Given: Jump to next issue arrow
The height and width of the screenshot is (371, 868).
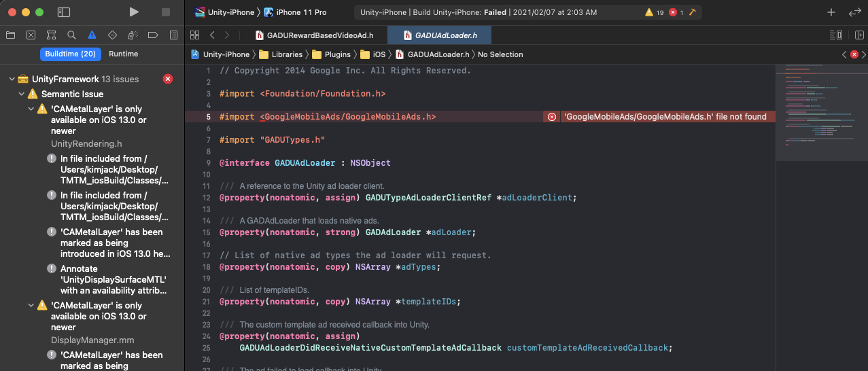Looking at the screenshot, I should click(863, 54).
